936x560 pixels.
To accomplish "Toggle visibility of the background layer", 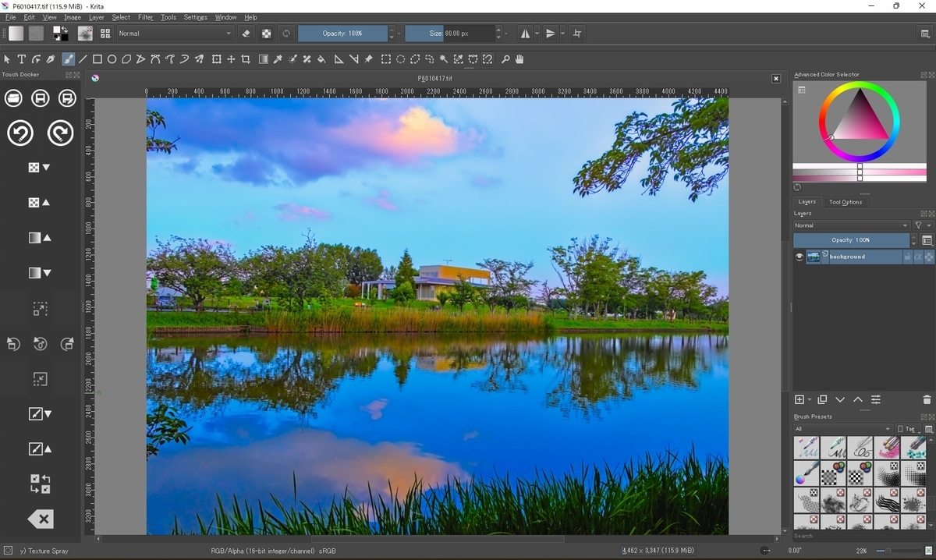I will (799, 257).
